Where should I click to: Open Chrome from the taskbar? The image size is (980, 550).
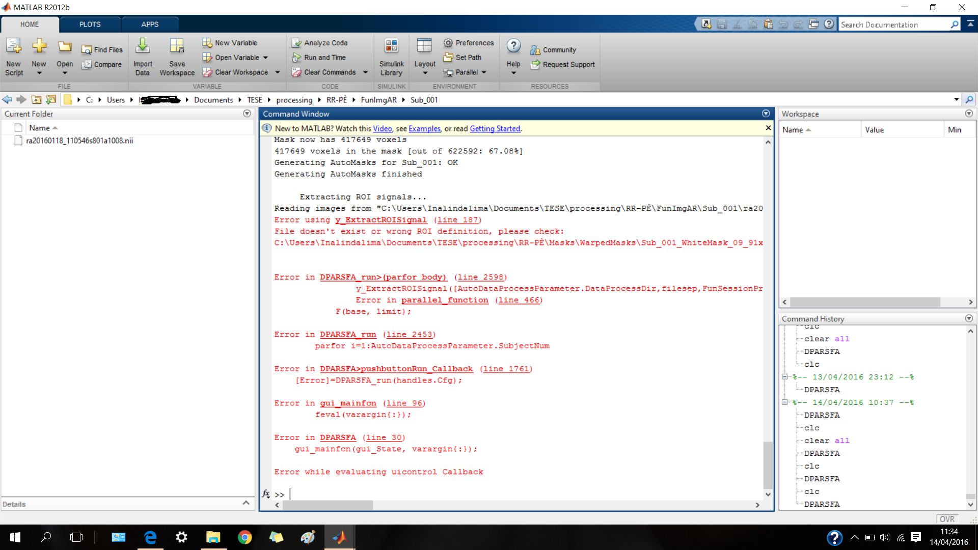244,537
